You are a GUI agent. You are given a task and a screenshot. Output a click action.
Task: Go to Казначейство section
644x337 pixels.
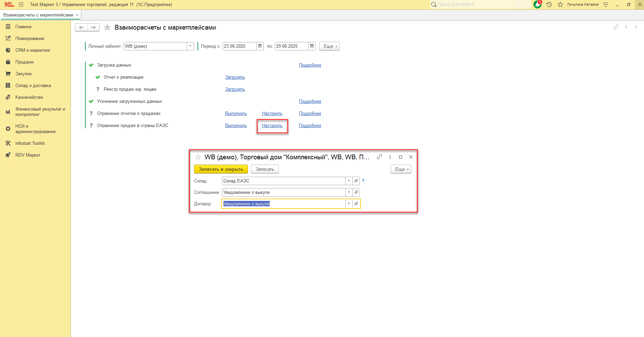[29, 97]
